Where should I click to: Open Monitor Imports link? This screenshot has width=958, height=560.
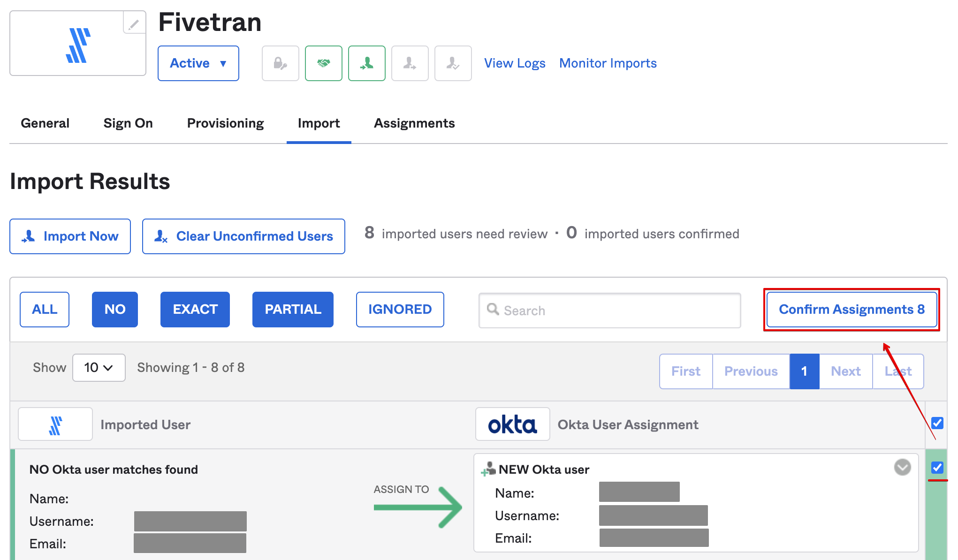coord(608,63)
